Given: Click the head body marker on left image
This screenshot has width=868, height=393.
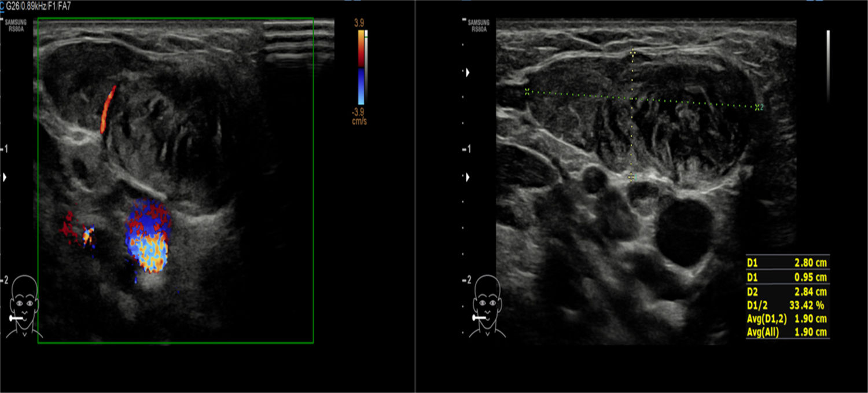Looking at the screenshot, I should click(24, 307).
